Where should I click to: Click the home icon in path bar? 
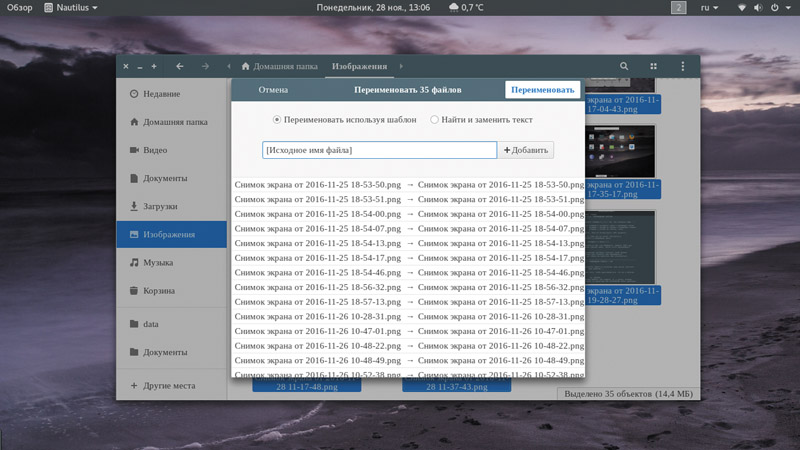(x=245, y=66)
